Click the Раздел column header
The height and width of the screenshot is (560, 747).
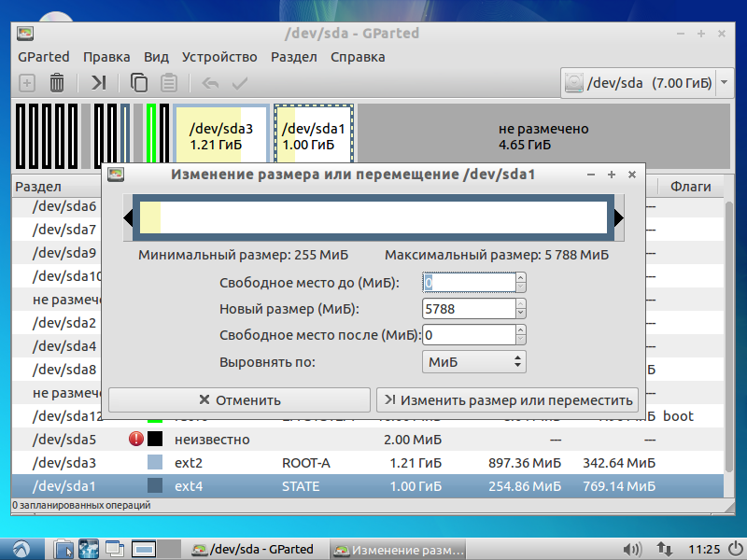pyautogui.click(x=57, y=186)
